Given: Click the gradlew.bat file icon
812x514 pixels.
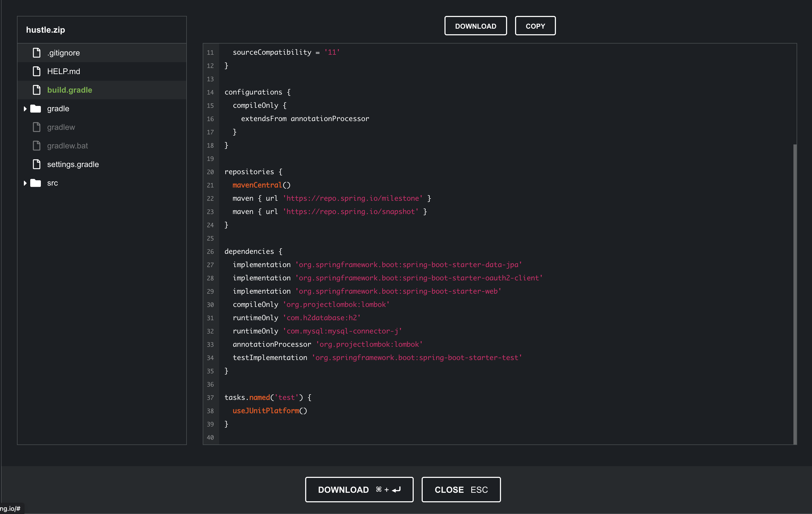Looking at the screenshot, I should point(36,146).
